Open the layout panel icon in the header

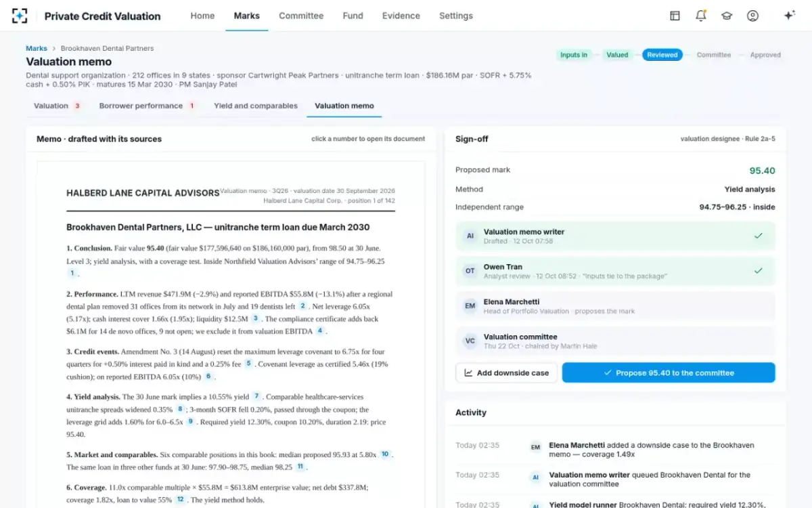click(675, 16)
